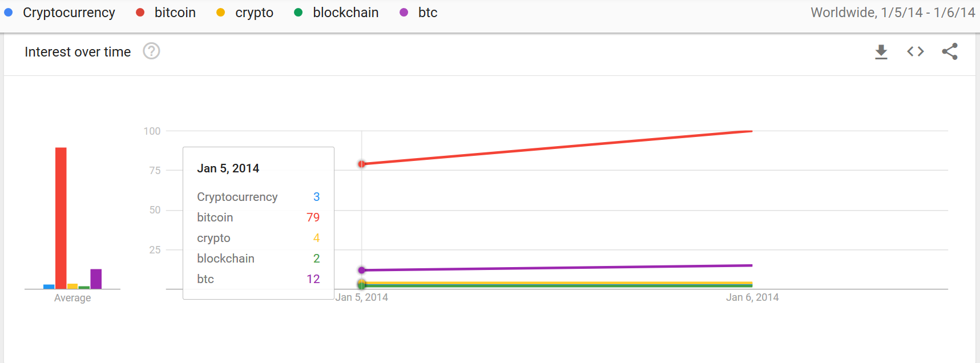The image size is (980, 363).
Task: Click the bitcoin line end at Jan 6
Action: coord(752,131)
